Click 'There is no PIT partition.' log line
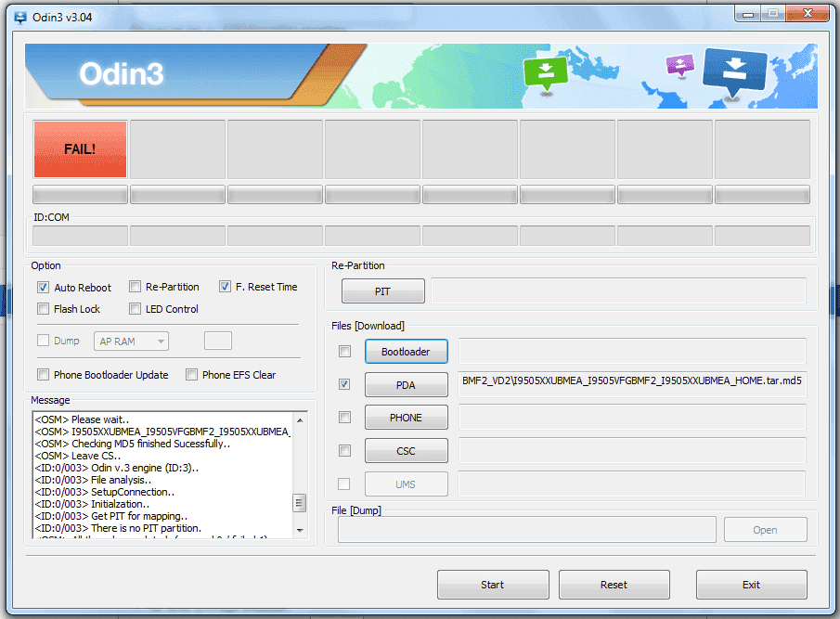The image size is (840, 619). [x=118, y=528]
